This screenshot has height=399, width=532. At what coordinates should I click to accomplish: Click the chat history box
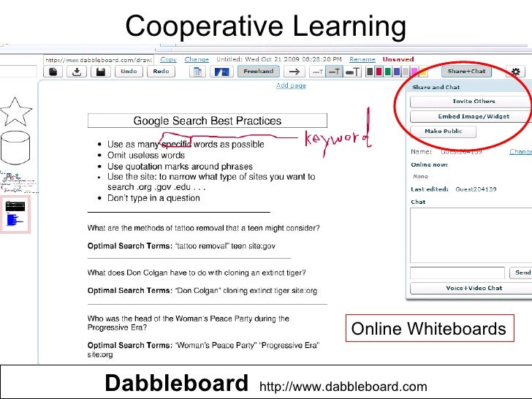(x=471, y=235)
